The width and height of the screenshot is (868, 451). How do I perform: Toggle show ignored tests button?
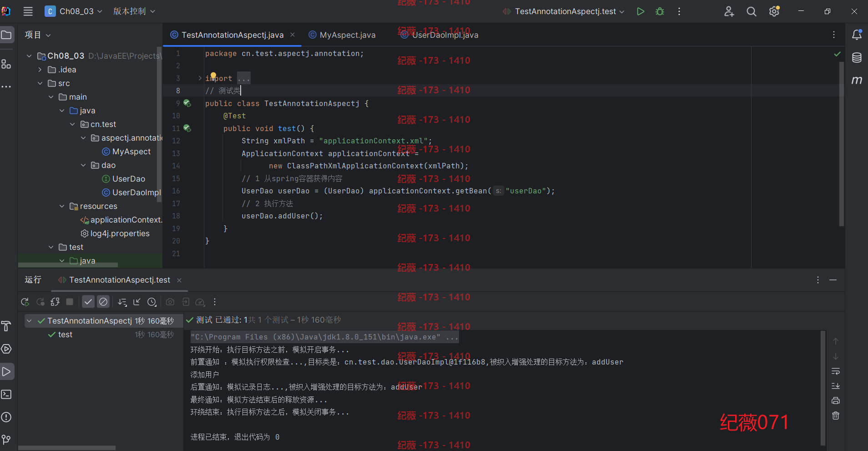click(103, 302)
